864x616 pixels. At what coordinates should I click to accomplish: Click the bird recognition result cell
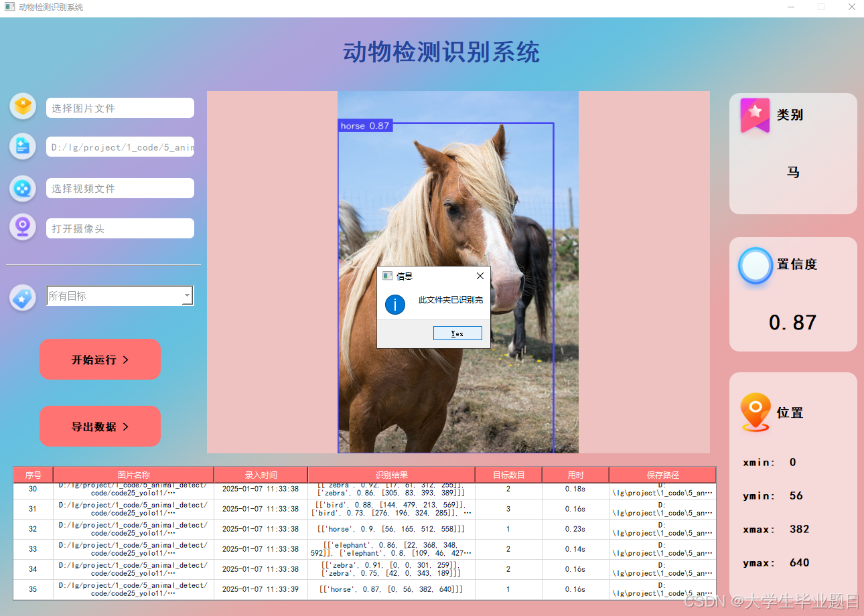(391, 509)
